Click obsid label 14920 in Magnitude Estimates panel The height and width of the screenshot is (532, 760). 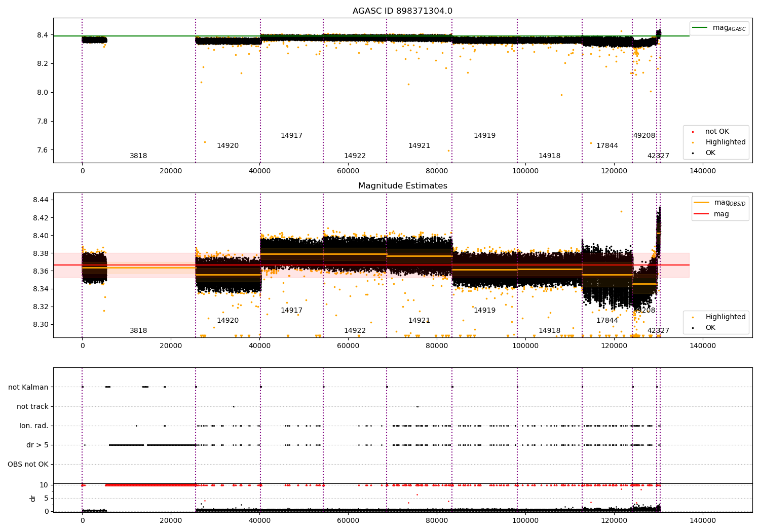227,321
